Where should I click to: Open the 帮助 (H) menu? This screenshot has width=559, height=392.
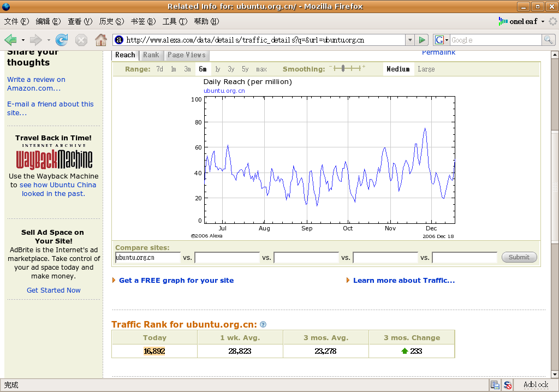tap(206, 21)
